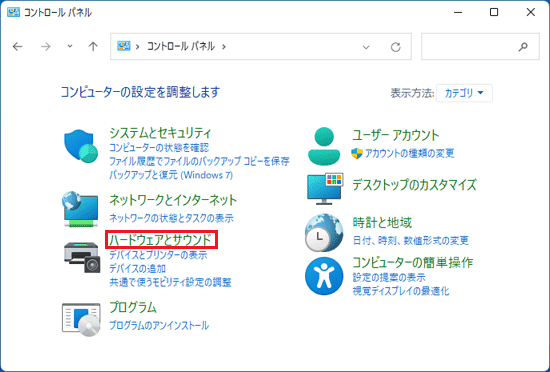
Task: Click ネットワークの状態とタスクの表示 link
Action: [171, 218]
